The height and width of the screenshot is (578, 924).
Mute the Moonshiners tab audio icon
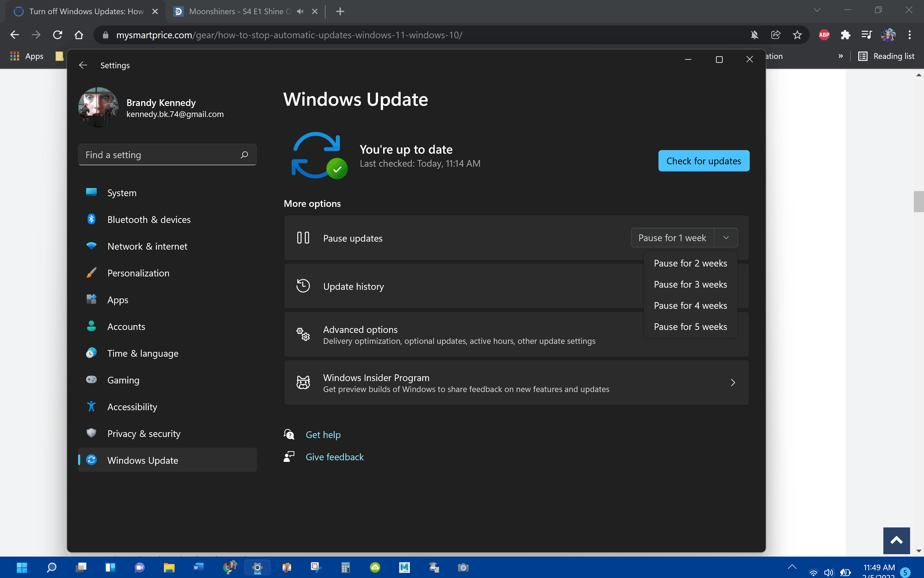[301, 12]
